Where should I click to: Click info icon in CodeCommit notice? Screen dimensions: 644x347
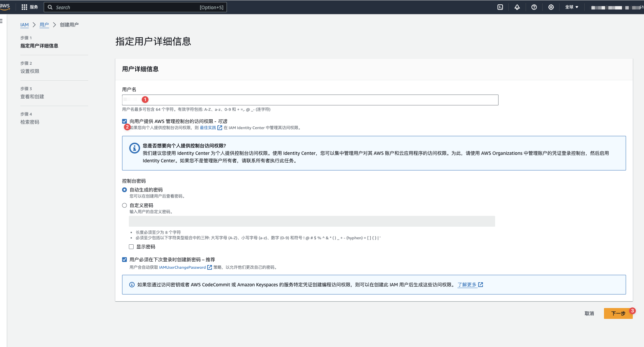(132, 285)
